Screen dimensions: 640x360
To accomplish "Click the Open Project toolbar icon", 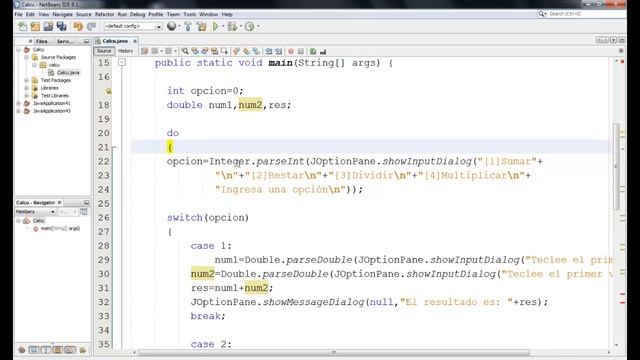I will point(48,27).
